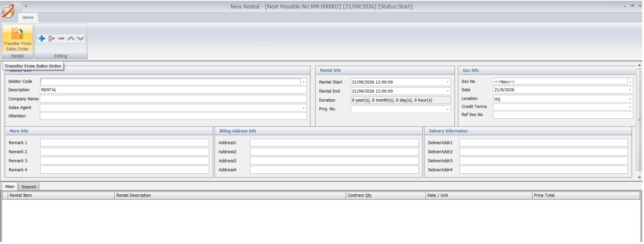The height and width of the screenshot is (244, 644).
Task: Remove row using the minus icon
Action: click(x=61, y=38)
